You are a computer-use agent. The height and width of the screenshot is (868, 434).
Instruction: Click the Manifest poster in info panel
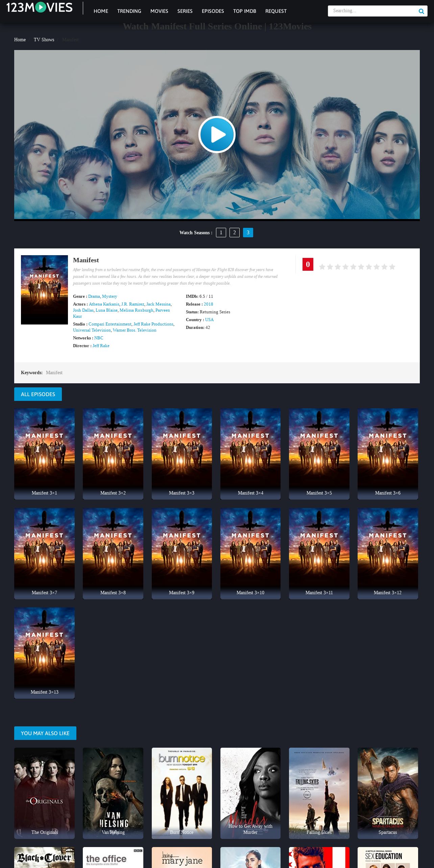(x=44, y=290)
